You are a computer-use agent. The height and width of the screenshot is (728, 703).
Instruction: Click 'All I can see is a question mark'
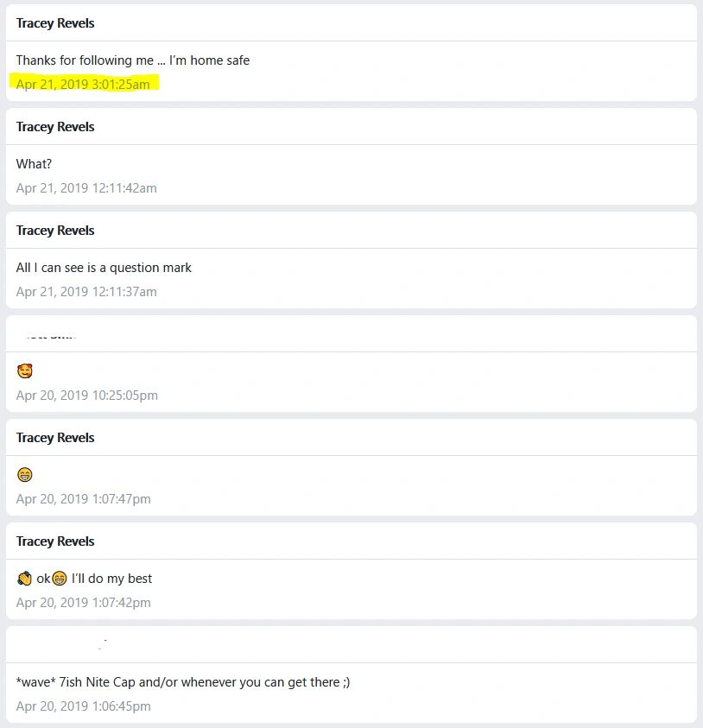pyautogui.click(x=104, y=268)
